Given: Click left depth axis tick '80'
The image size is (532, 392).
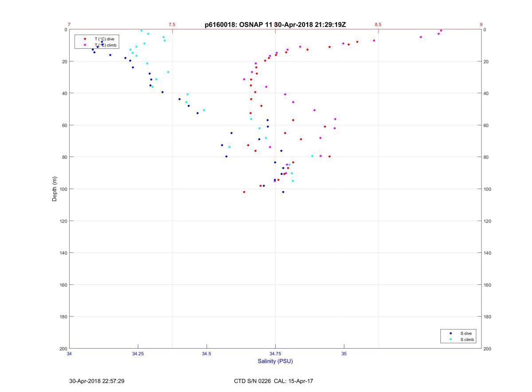Looking at the screenshot, I should tap(64, 157).
